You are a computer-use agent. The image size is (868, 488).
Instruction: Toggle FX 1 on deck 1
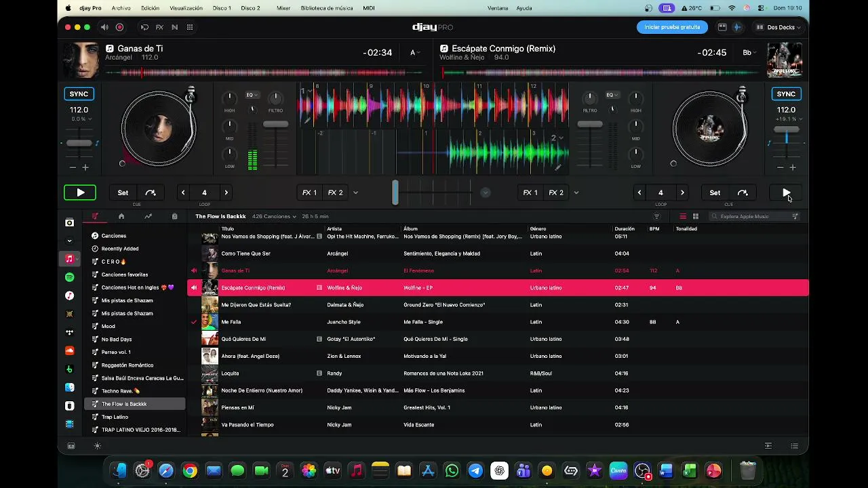click(310, 192)
